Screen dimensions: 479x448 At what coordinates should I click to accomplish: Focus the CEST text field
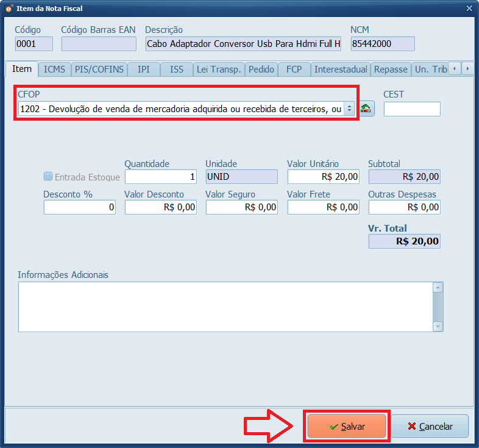point(411,109)
